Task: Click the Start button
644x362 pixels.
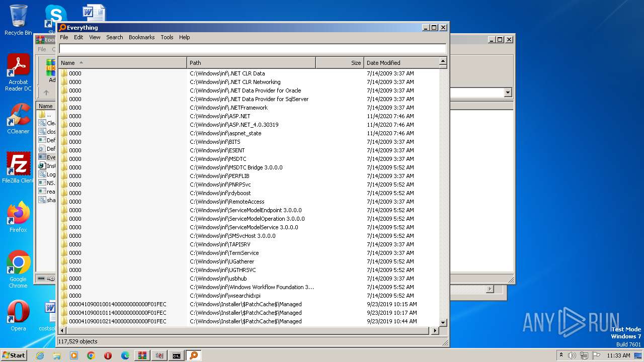Action: coord(14,355)
